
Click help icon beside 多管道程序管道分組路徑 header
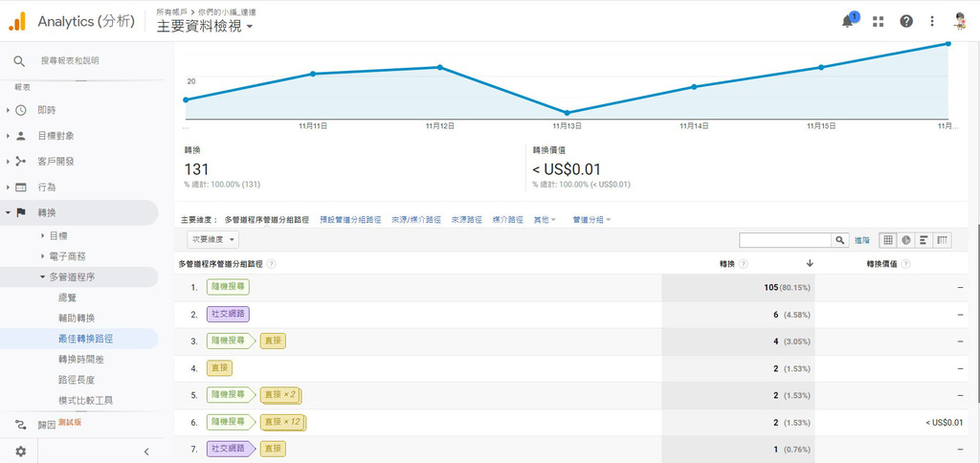click(271, 264)
